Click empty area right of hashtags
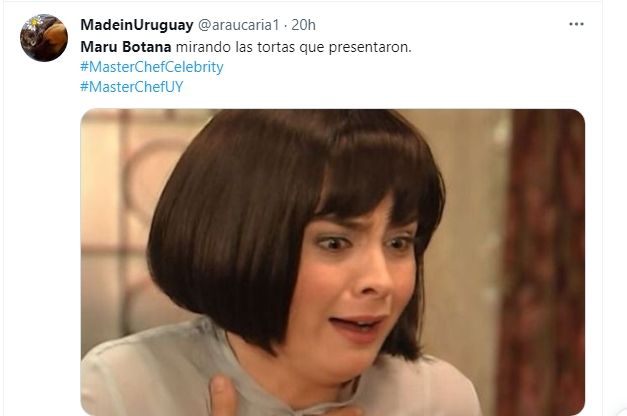 pyautogui.click(x=400, y=77)
